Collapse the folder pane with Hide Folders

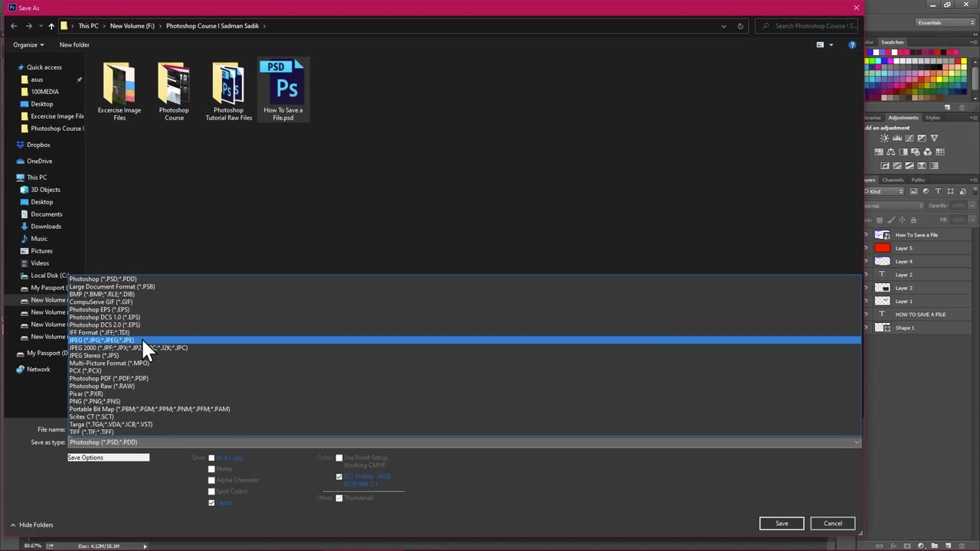31,525
